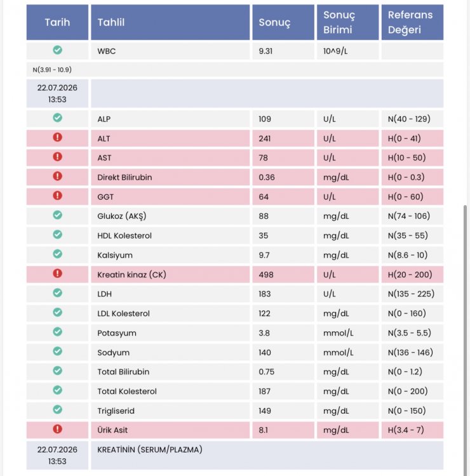Click the red exclamation icon beside GGT
Image resolution: width=470 pixels, height=476 pixels.
(x=57, y=195)
